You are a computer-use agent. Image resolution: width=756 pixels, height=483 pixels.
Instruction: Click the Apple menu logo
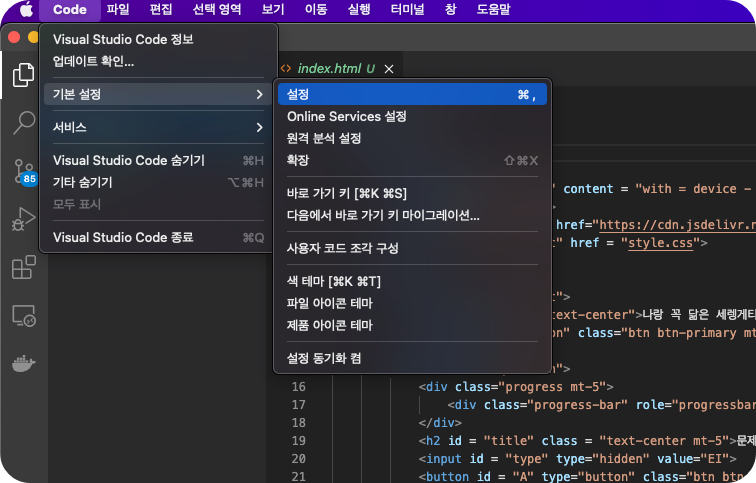(26, 9)
